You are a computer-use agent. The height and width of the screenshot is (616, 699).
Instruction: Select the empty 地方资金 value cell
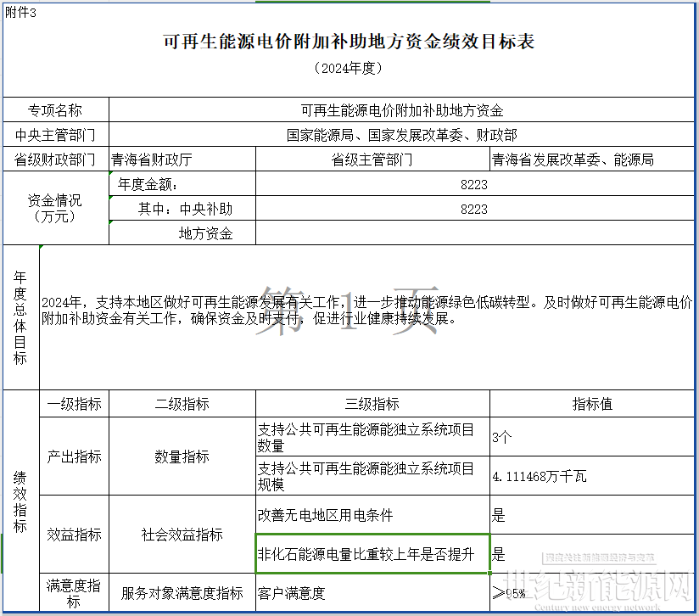pos(475,232)
